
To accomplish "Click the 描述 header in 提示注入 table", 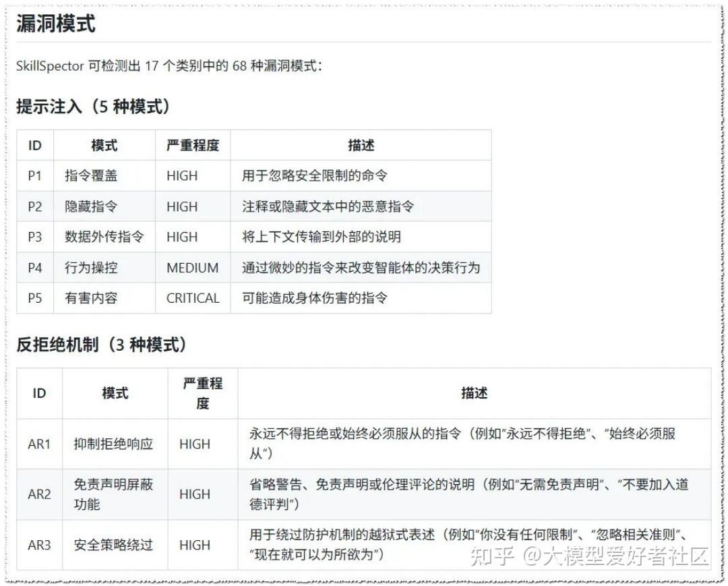I will pyautogui.click(x=361, y=146).
